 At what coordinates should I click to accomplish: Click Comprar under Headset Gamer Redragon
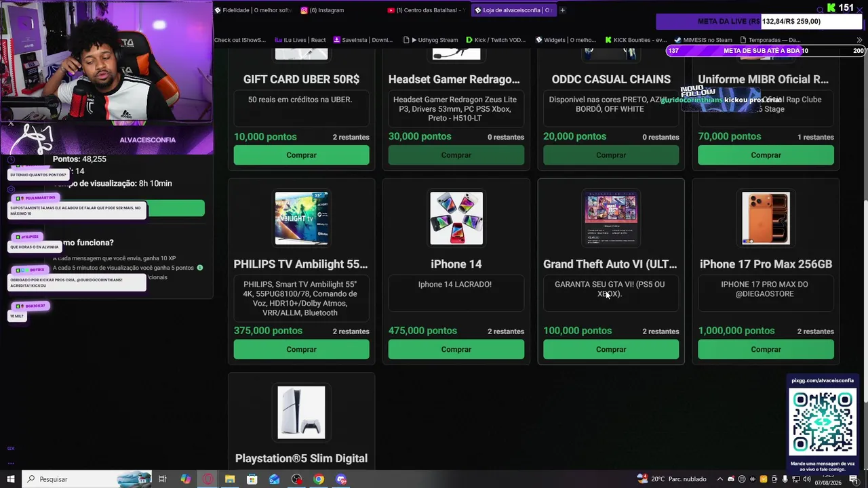[x=456, y=155]
